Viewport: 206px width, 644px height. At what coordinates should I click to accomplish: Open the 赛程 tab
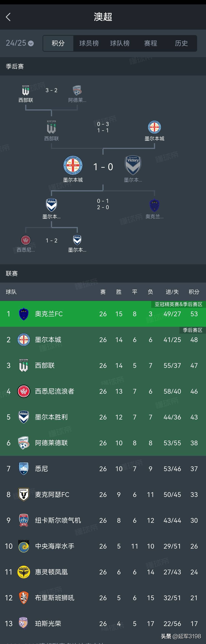[x=151, y=43]
